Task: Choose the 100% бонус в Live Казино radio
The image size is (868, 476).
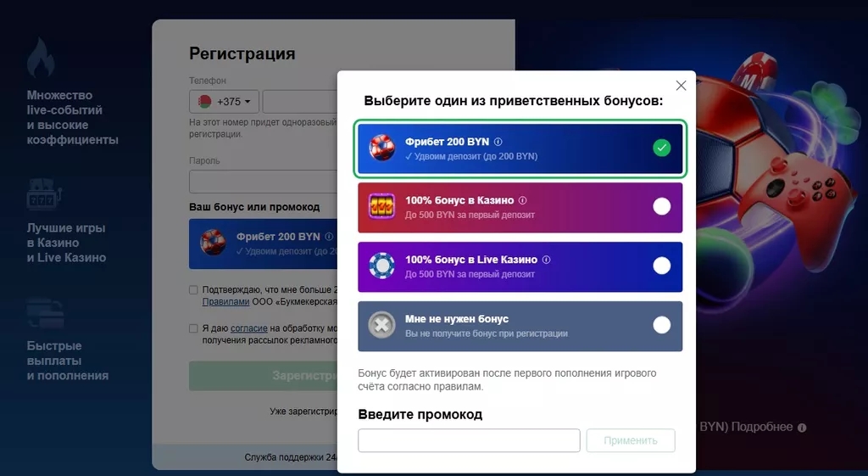Action: click(x=661, y=266)
